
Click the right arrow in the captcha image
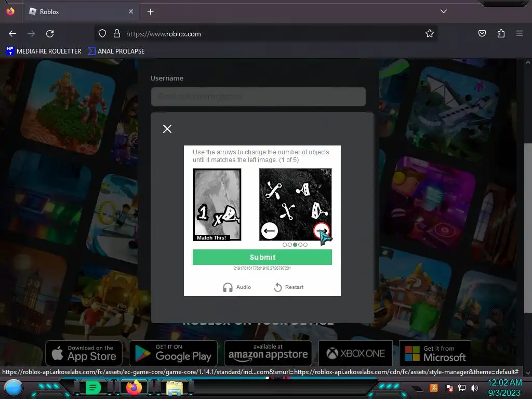(x=321, y=231)
